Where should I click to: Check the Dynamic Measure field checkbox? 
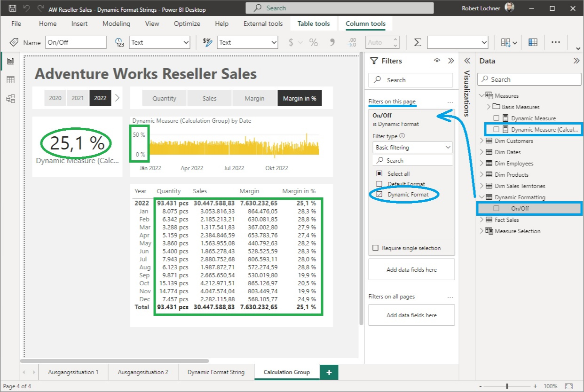[x=496, y=118]
